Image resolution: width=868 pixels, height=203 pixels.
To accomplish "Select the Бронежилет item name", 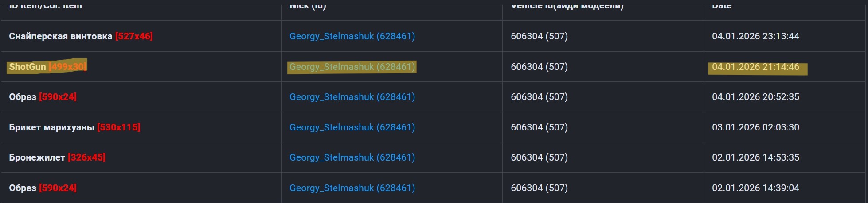I will tap(37, 157).
